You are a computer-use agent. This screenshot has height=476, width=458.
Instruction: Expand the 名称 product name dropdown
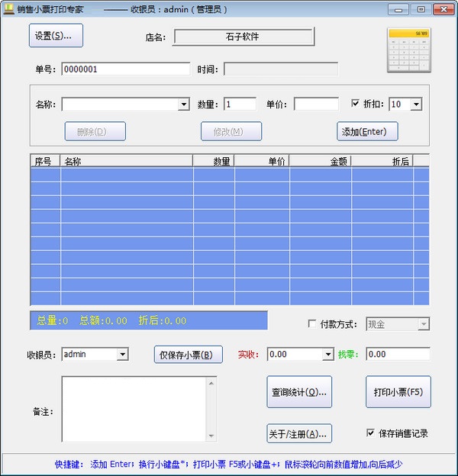point(183,105)
